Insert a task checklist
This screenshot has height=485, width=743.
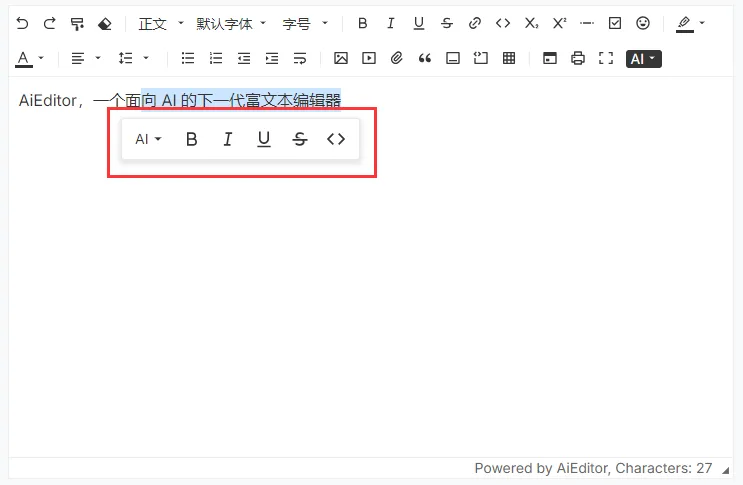point(615,23)
